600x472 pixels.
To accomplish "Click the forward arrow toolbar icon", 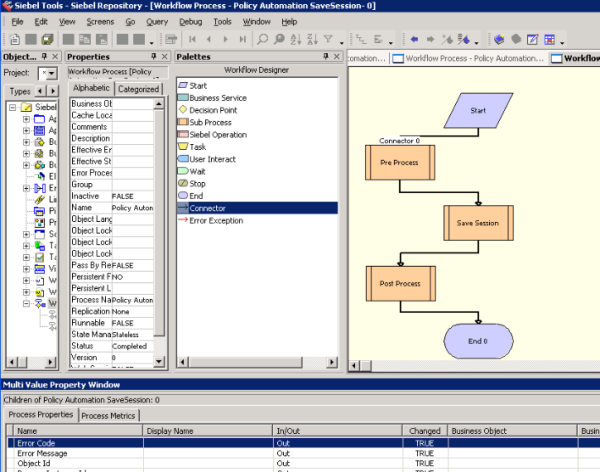I will pyautogui.click(x=430, y=39).
